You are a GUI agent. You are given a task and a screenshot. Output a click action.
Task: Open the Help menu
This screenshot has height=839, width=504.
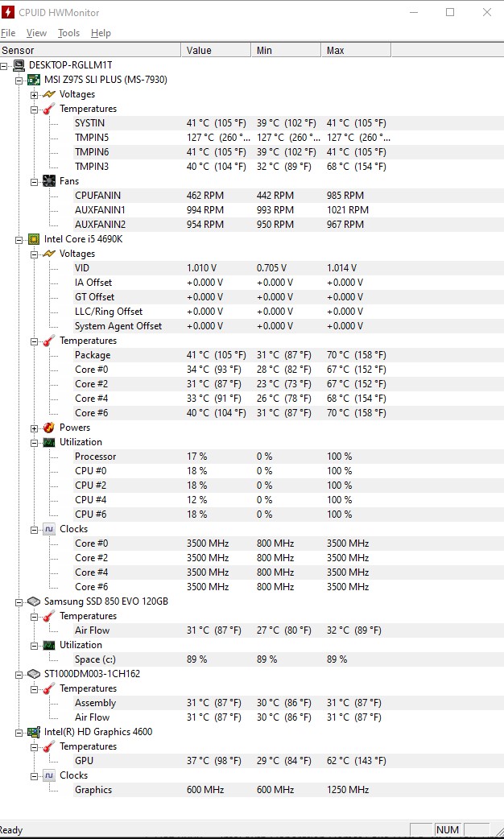[101, 33]
